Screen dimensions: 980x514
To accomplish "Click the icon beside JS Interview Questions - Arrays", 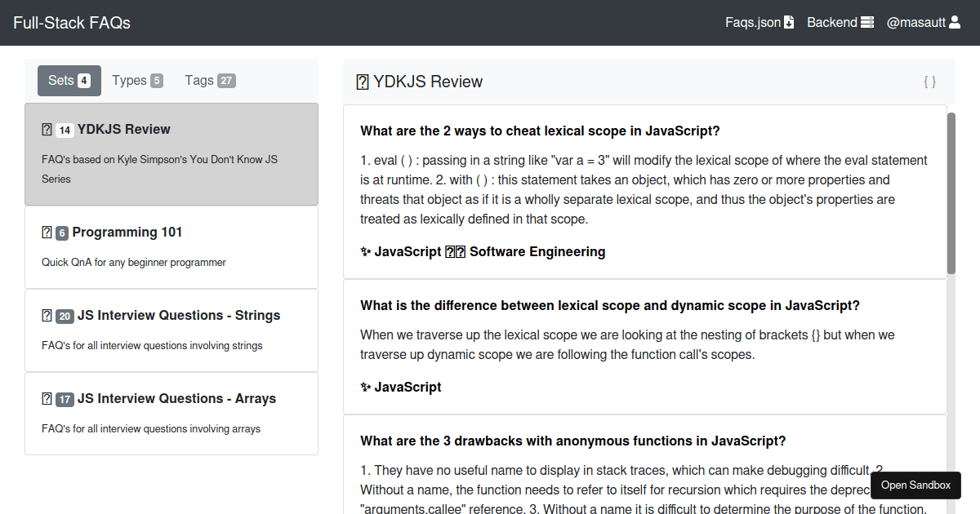I will click(x=47, y=398).
